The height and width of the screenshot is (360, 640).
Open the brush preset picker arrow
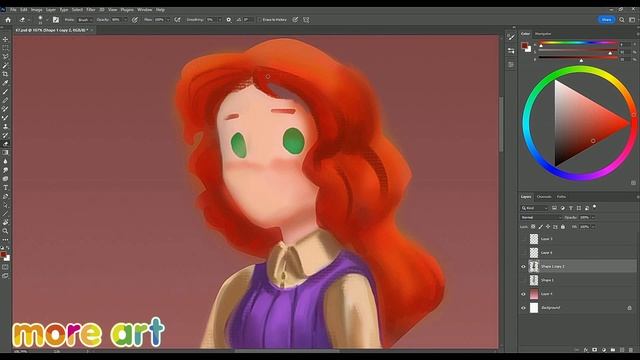point(47,20)
